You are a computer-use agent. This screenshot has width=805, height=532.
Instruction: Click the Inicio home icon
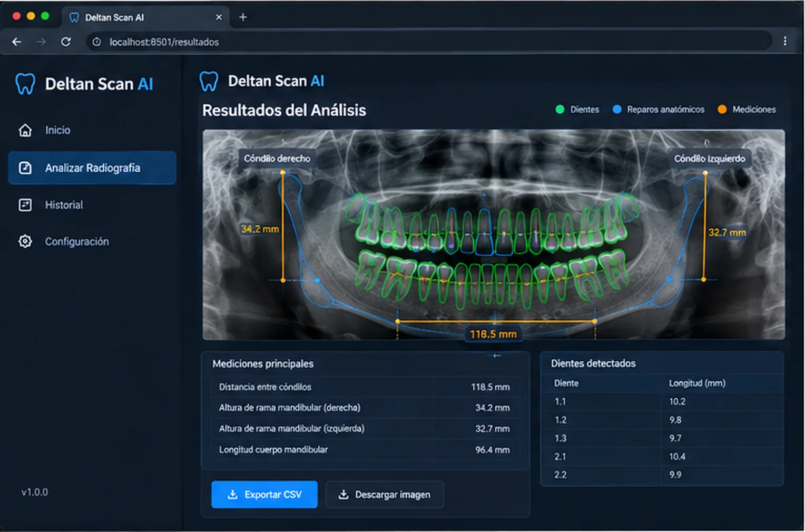[25, 130]
